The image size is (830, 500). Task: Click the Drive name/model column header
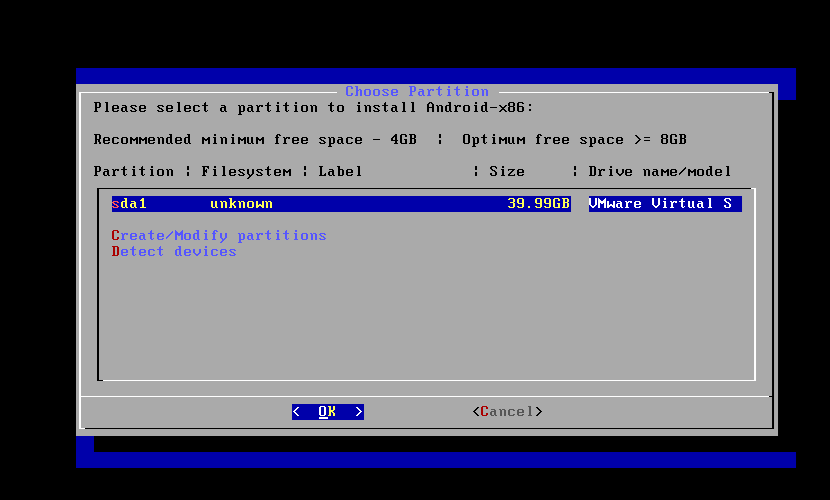point(660,171)
